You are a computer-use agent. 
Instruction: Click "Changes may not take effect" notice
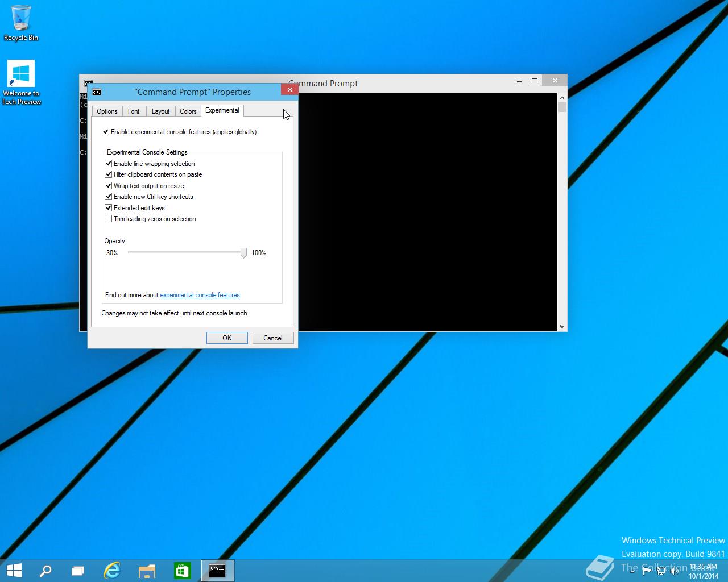coord(174,313)
